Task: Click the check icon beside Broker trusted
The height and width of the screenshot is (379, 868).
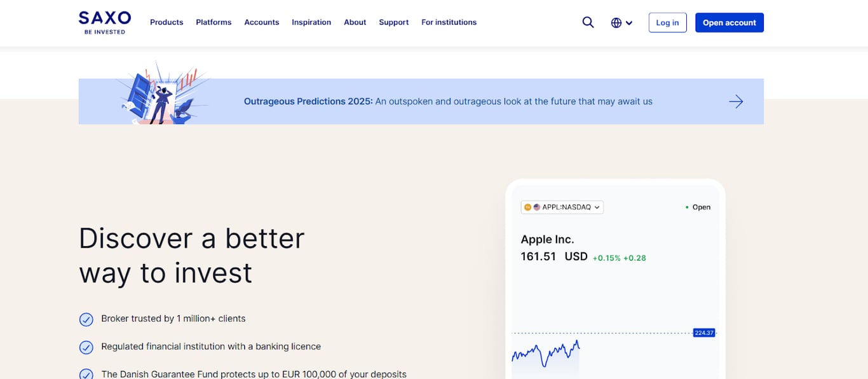Action: pos(86,319)
